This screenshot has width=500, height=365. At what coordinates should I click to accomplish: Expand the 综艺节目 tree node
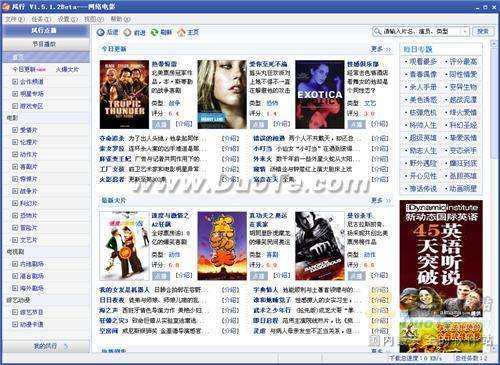[x=15, y=312]
